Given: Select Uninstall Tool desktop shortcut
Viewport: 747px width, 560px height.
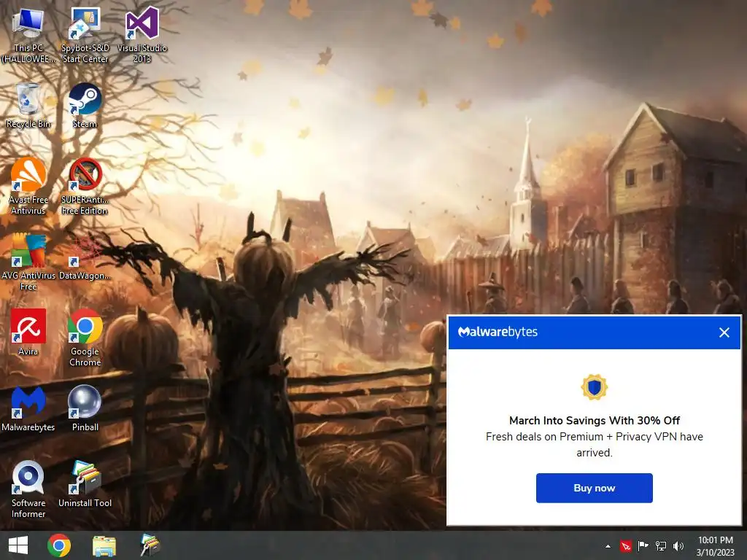Looking at the screenshot, I should (x=85, y=484).
